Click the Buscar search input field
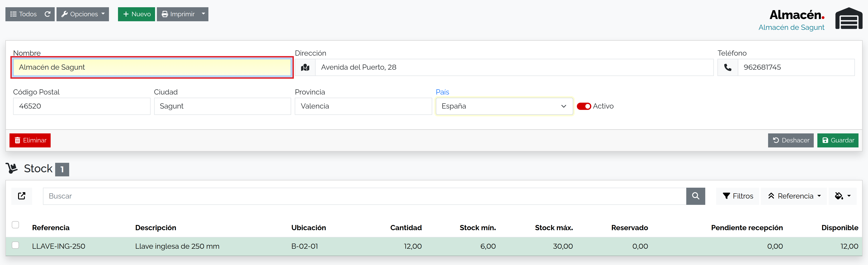Image resolution: width=868 pixels, height=265 pixels. [x=365, y=196]
